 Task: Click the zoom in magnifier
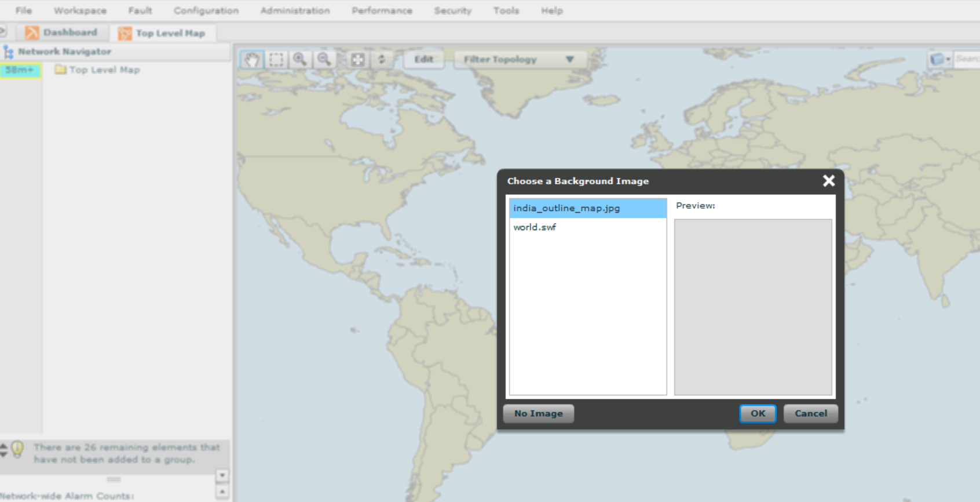coord(300,59)
